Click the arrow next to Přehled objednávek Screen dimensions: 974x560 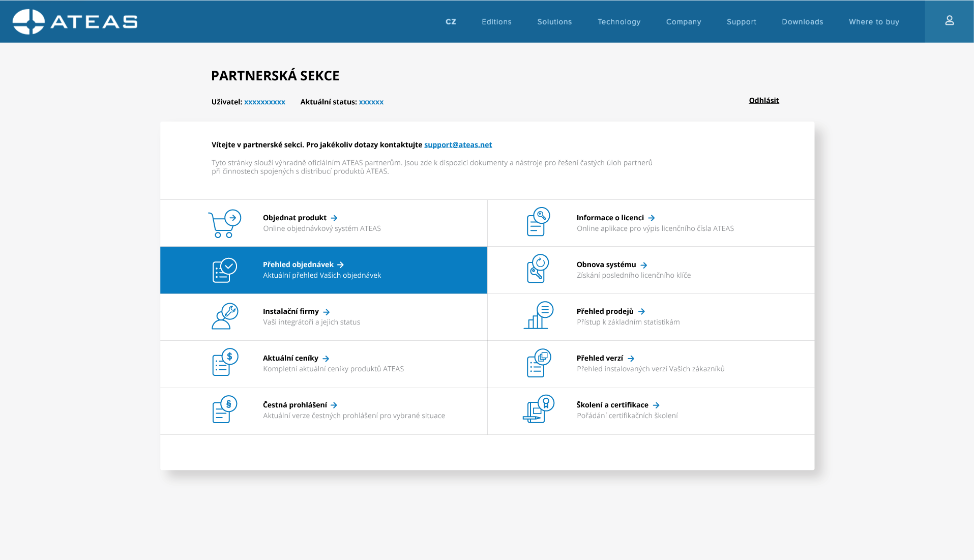tap(341, 265)
